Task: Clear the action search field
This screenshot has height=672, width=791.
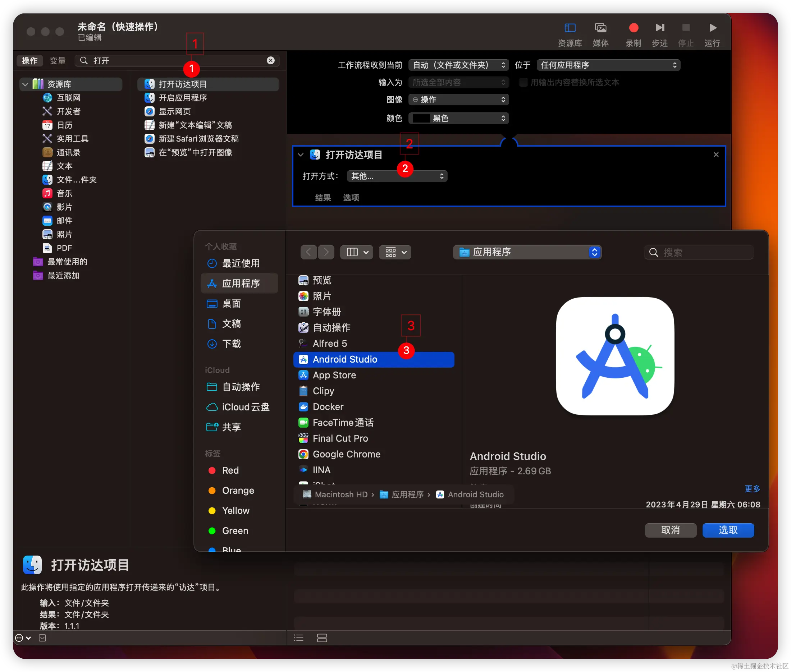Action: 271,61
